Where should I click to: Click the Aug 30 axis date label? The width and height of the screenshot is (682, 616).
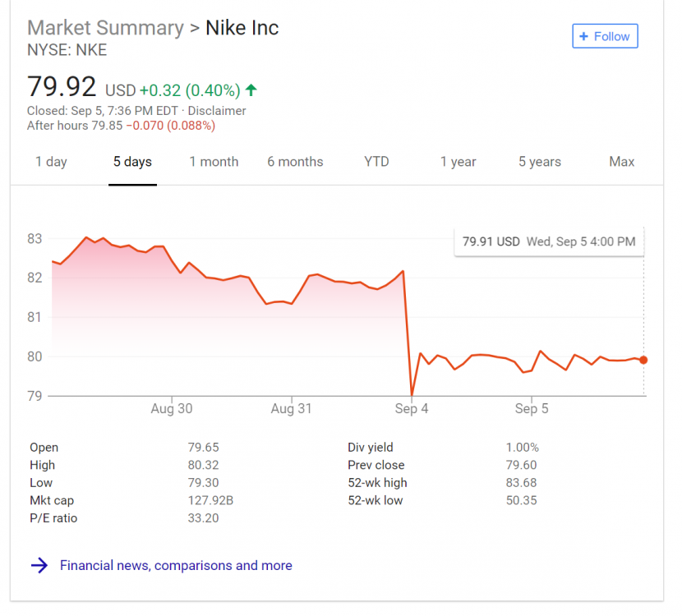[x=172, y=409]
